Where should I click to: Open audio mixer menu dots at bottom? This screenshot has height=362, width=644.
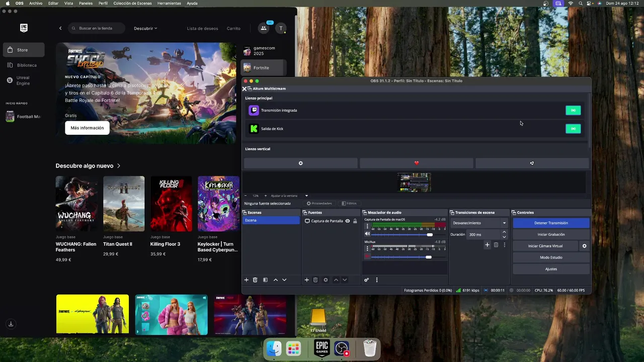tap(377, 280)
